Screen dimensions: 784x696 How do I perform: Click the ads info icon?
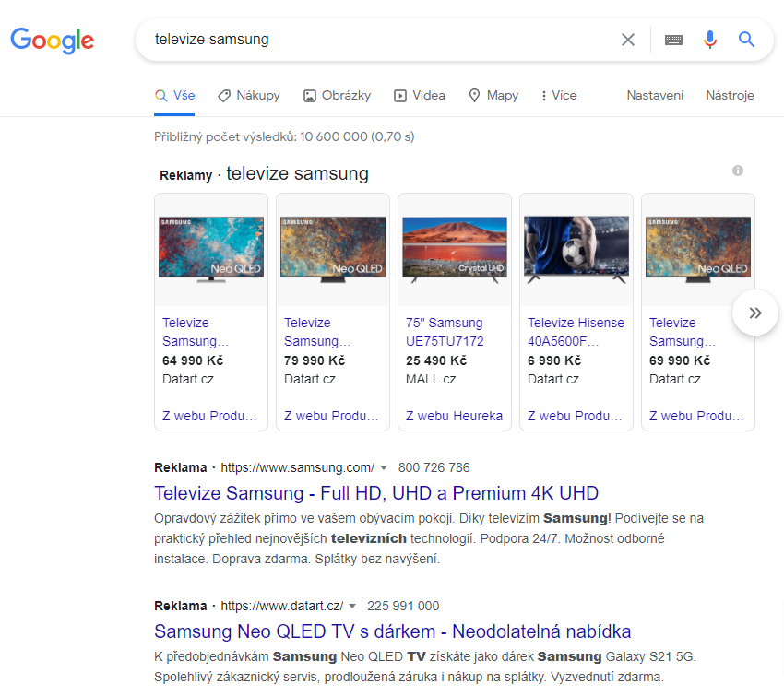pos(738,171)
